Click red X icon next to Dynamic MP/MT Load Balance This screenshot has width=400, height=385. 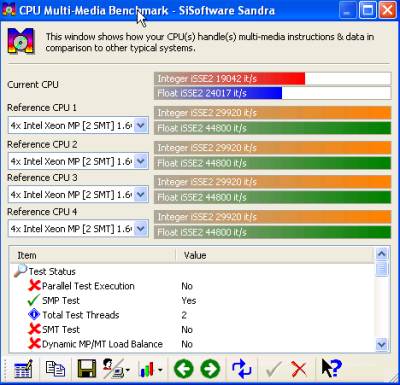coord(34,344)
